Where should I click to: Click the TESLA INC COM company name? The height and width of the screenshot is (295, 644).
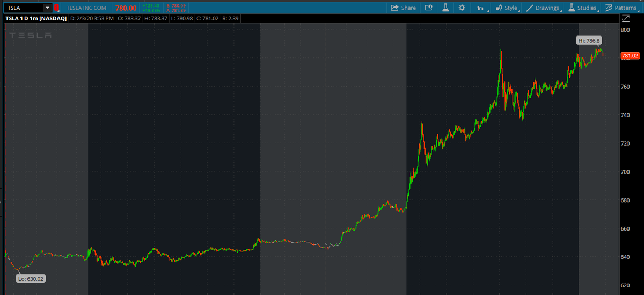pos(86,8)
